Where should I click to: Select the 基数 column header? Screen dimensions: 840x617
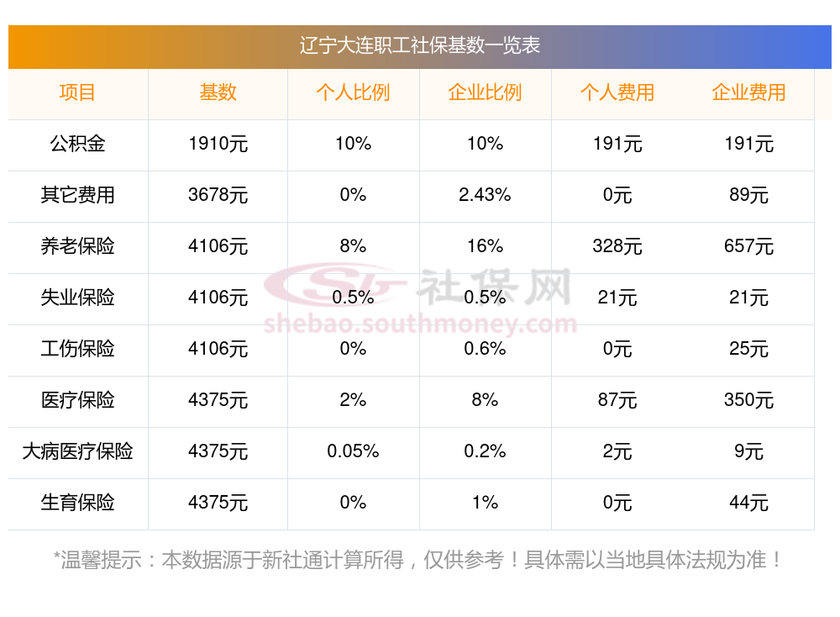pos(218,92)
